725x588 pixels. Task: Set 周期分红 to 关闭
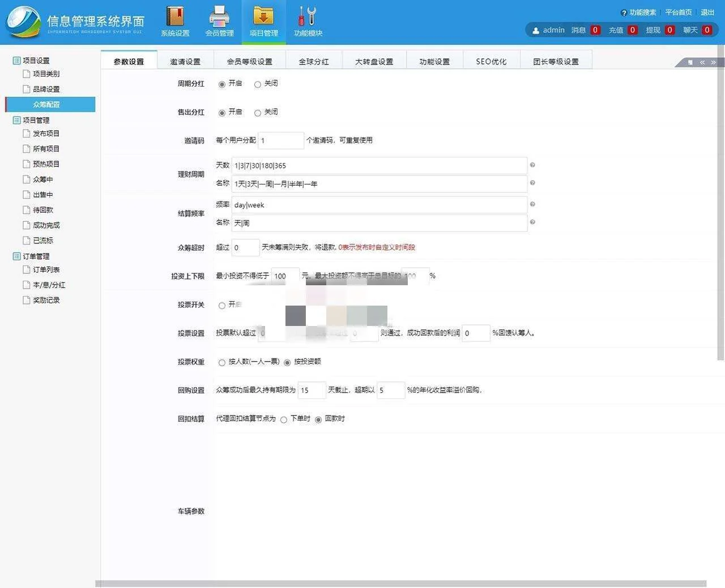pos(258,84)
